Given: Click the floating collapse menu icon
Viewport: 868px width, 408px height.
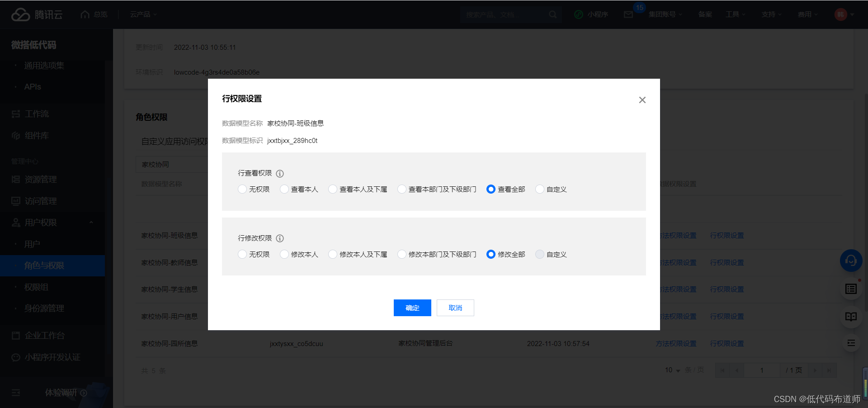Looking at the screenshot, I should (x=851, y=343).
